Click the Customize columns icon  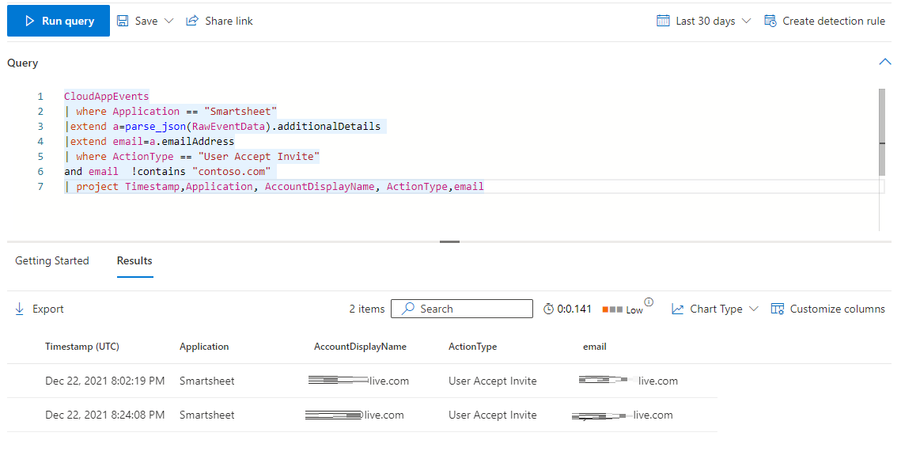[777, 309]
